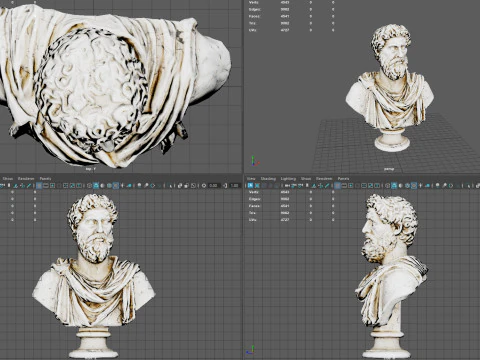Viewport: 480px width, 360px height.
Task: Toggle X-ray active components in front view
Action: coord(186,185)
